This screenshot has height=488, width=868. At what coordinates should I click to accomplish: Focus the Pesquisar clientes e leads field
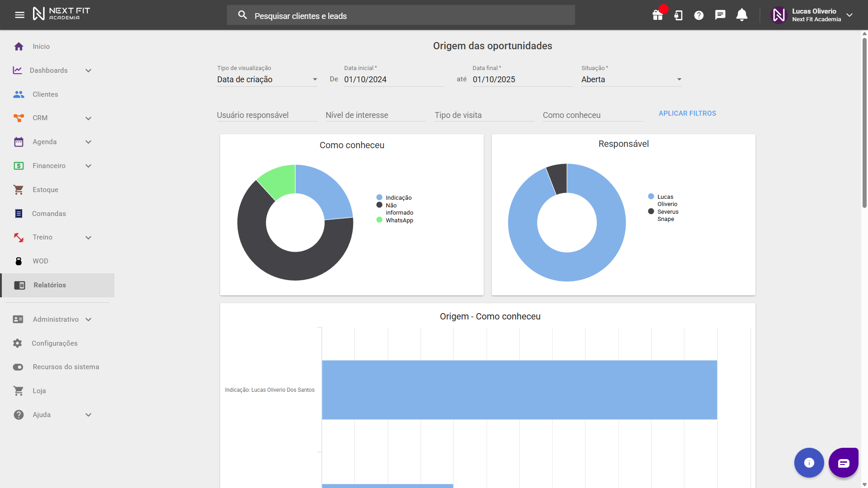pos(400,16)
